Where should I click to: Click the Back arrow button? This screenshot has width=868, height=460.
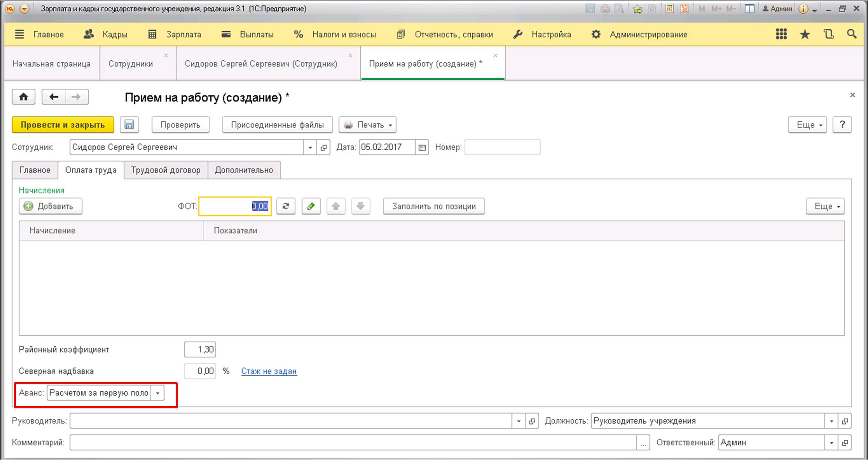tap(54, 97)
